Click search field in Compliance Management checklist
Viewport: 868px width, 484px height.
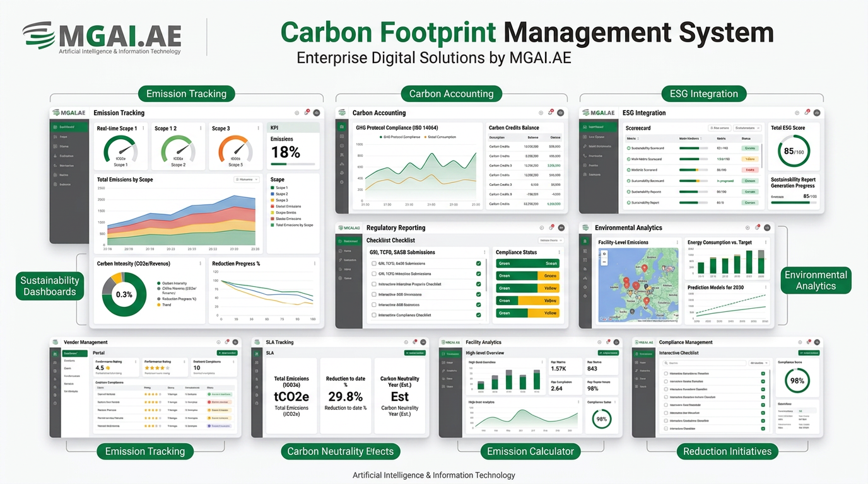pyautogui.click(x=705, y=363)
